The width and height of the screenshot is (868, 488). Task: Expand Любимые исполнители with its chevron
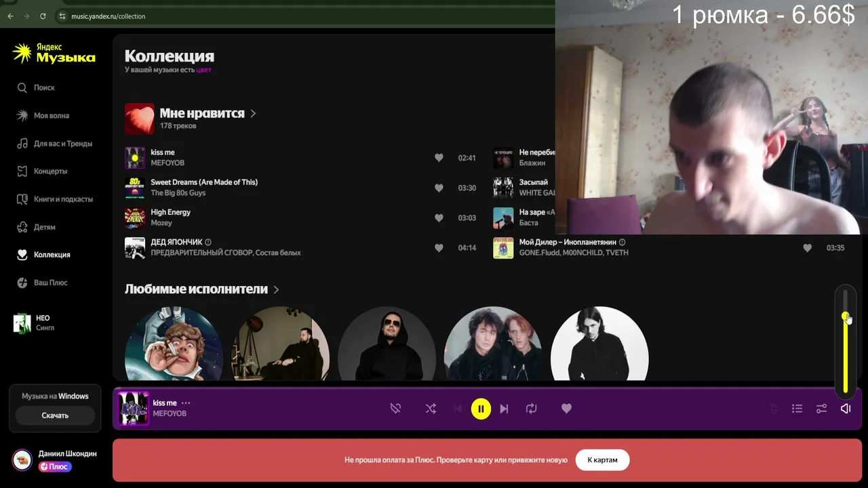click(276, 289)
